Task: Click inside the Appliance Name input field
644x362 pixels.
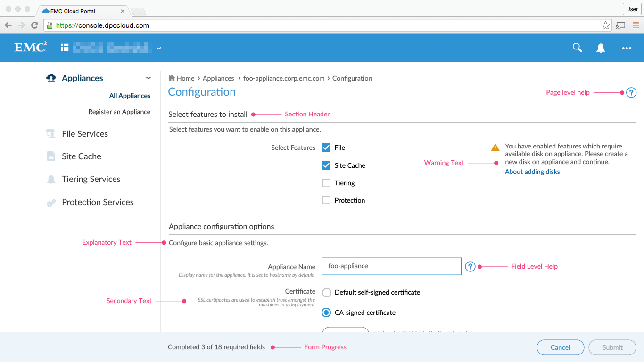Action: tap(391, 266)
